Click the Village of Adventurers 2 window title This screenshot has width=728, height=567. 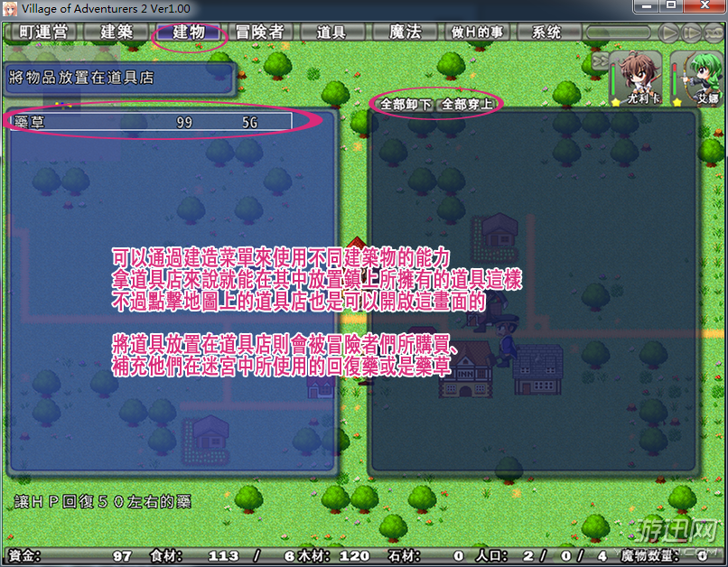pyautogui.click(x=106, y=8)
